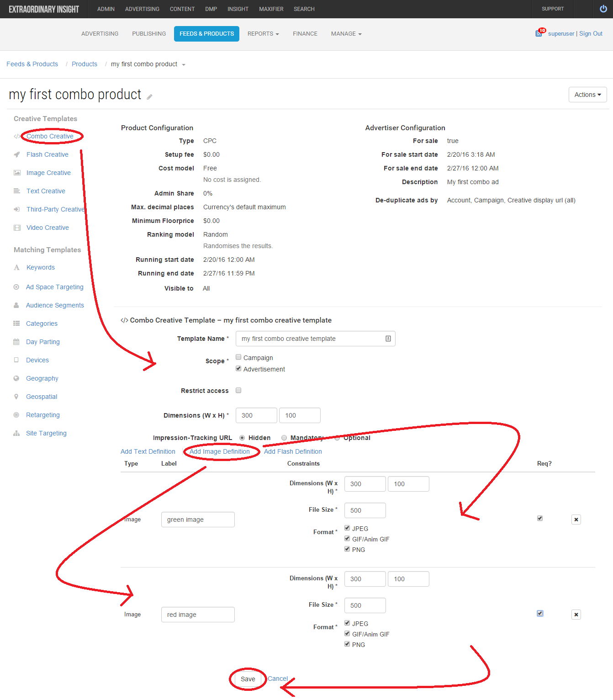Click the Geospatial map pin icon
Viewport: 613px width, 700px height.
(x=16, y=397)
